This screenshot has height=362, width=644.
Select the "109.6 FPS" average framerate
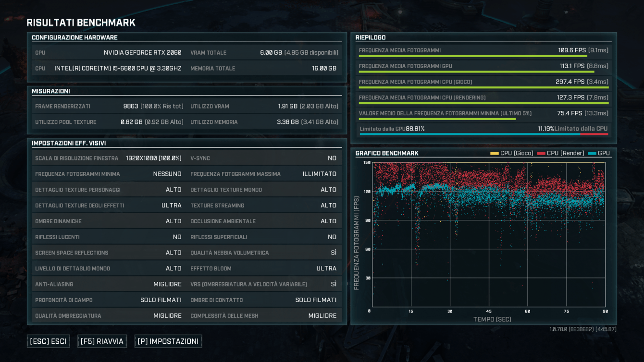pyautogui.click(x=571, y=50)
